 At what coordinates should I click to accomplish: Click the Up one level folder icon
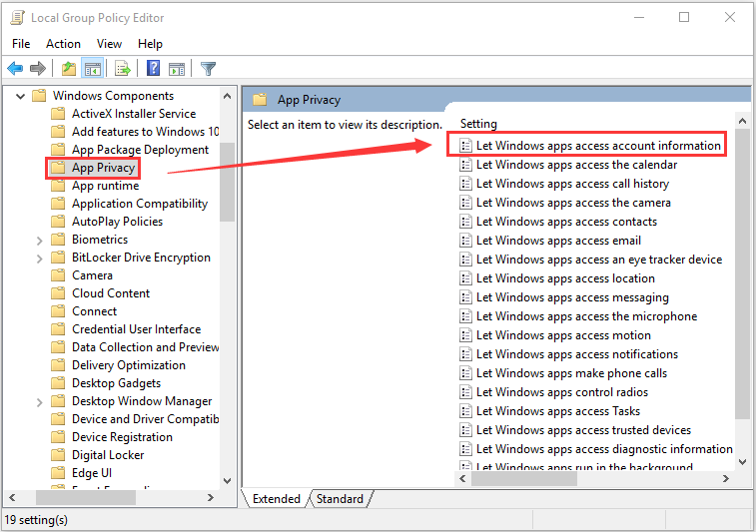pos(69,69)
